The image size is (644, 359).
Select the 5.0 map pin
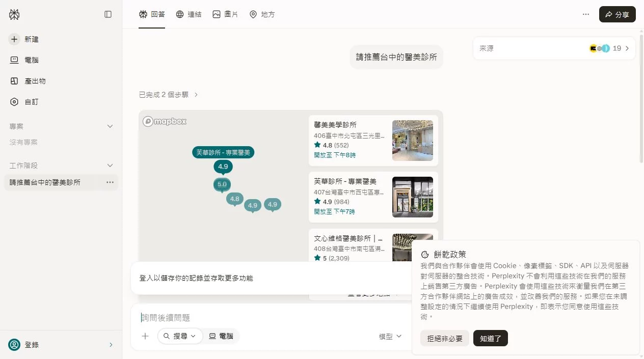(x=222, y=184)
